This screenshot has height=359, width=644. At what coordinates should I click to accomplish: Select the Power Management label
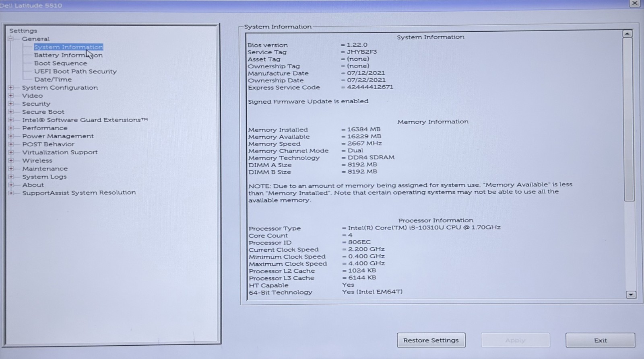[x=58, y=136]
